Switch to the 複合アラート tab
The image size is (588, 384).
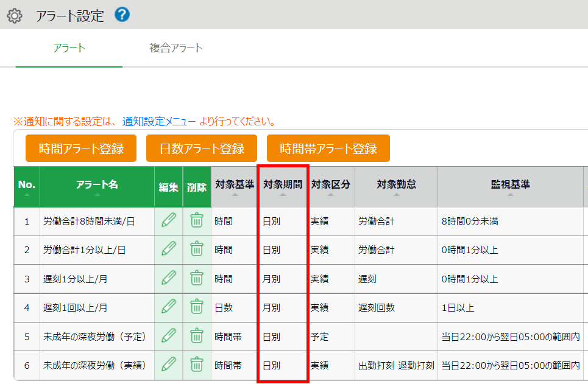pos(176,48)
